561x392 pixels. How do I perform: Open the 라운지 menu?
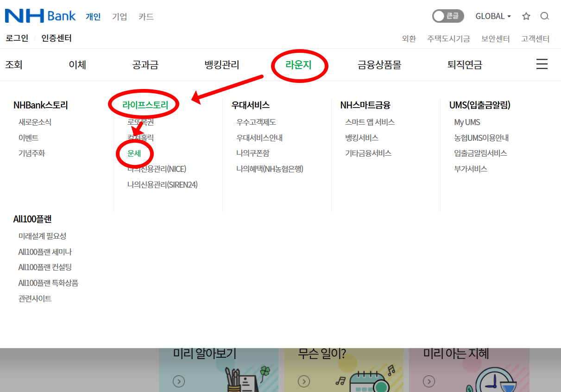pos(299,65)
